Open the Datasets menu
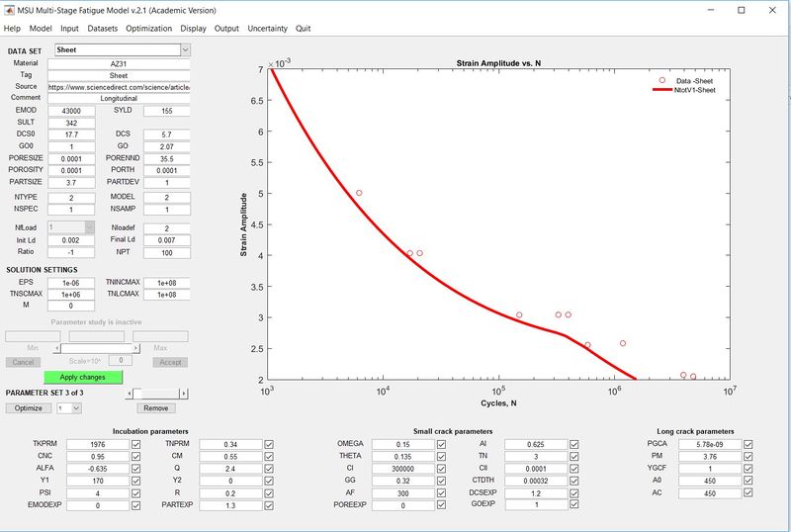The height and width of the screenshot is (532, 791). [x=102, y=29]
